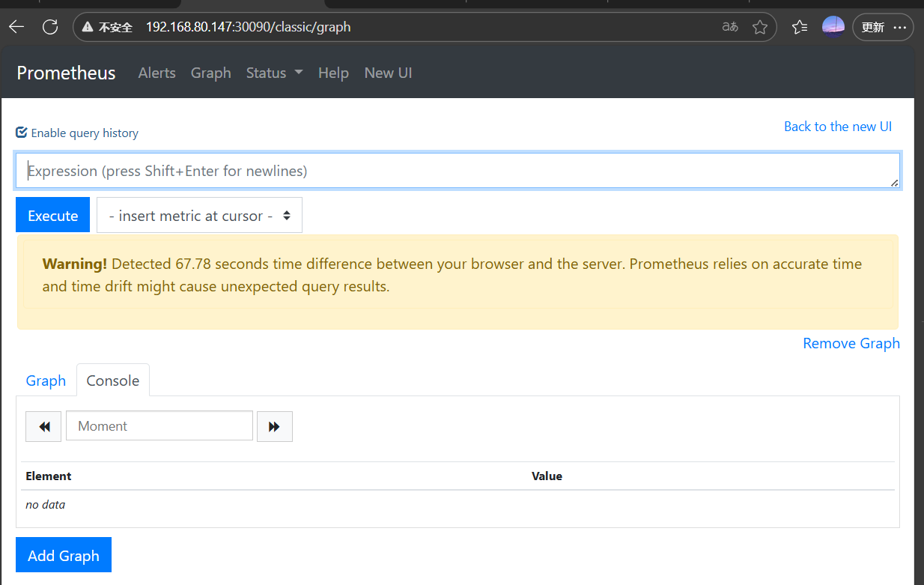Switch to New UI from navbar
The height and width of the screenshot is (585, 924).
[x=388, y=73]
